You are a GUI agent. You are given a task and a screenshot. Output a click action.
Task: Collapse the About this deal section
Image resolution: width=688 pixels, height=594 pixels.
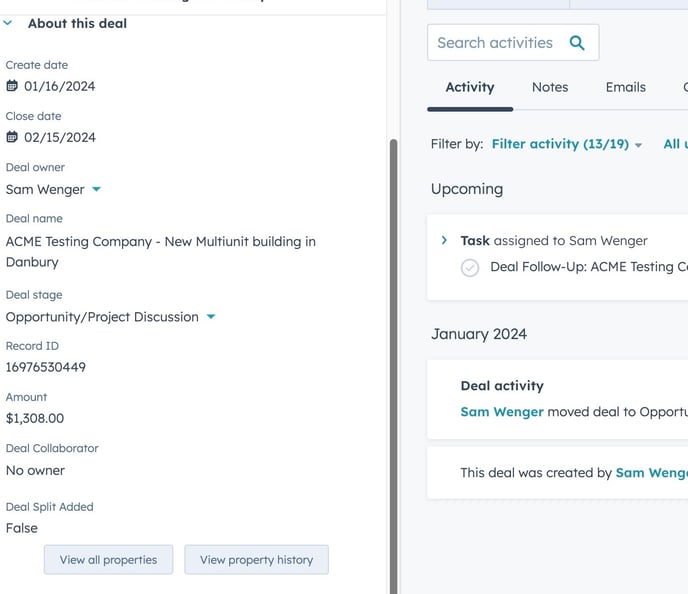pyautogui.click(x=8, y=23)
